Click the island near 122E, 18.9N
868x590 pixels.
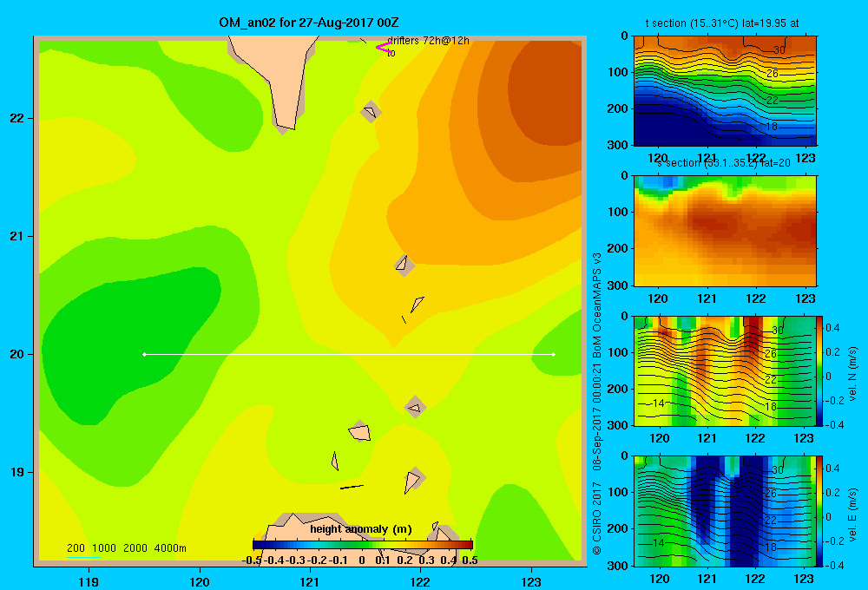[x=413, y=479]
